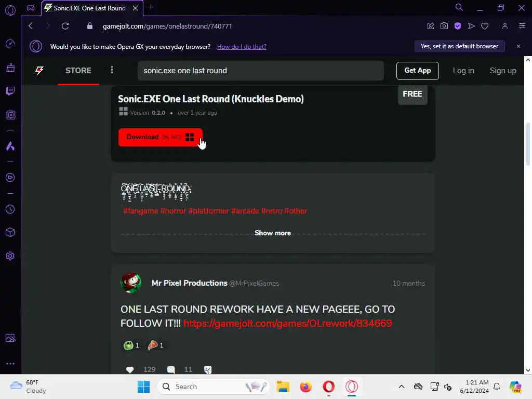Expand description with Show more
Screen dimensions: 532x399
273,233
